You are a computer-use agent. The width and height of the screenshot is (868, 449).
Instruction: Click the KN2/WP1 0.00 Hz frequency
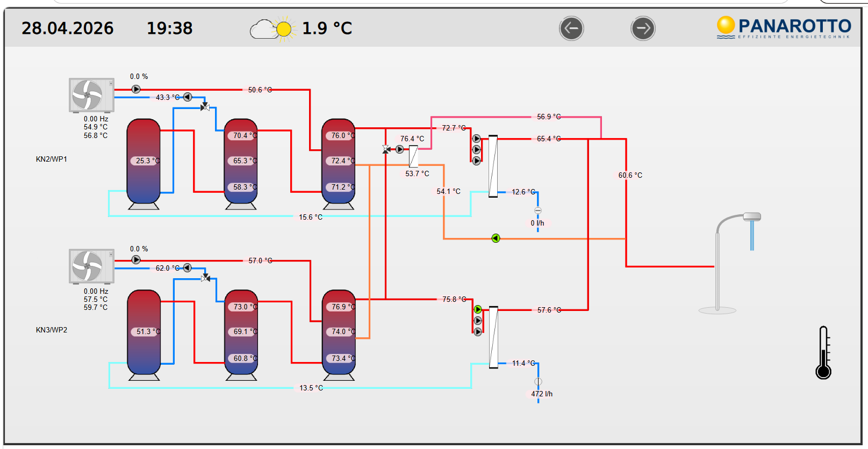click(96, 119)
